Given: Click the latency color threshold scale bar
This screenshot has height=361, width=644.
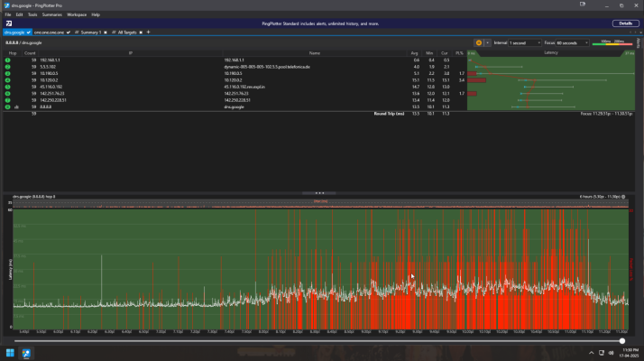Looking at the screenshot, I should (x=612, y=42).
